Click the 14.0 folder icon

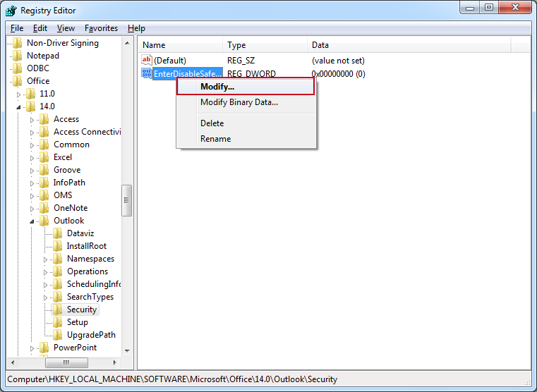(31, 106)
